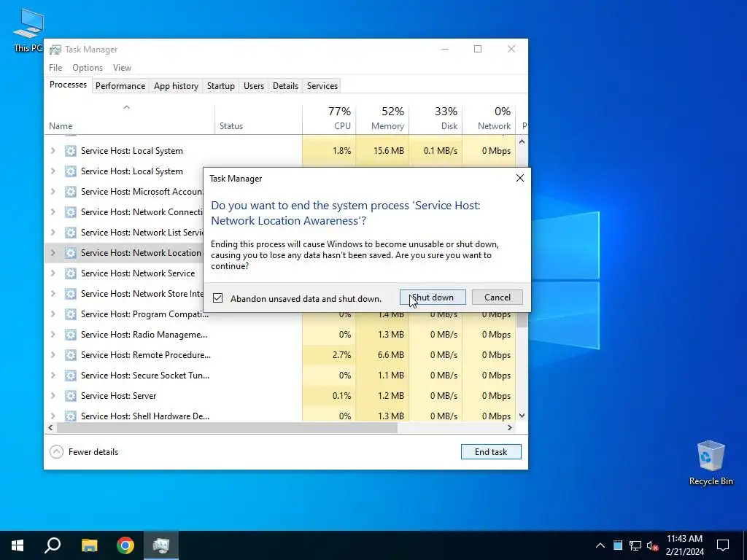Open the Windows Start menu
The height and width of the screenshot is (560, 747).
pyautogui.click(x=18, y=545)
